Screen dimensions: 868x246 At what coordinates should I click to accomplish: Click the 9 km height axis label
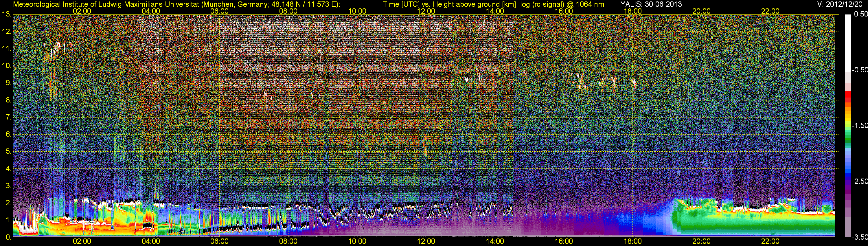click(8, 83)
